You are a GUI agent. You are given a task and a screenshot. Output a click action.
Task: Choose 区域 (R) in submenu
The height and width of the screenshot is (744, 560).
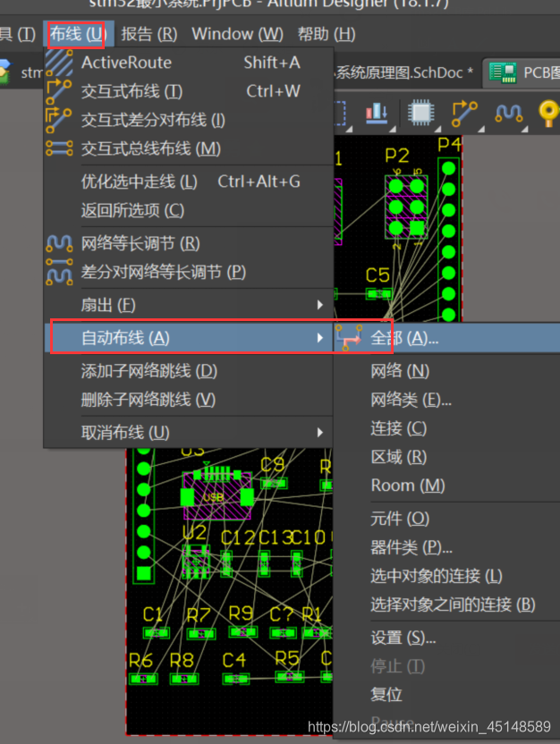pyautogui.click(x=447, y=457)
